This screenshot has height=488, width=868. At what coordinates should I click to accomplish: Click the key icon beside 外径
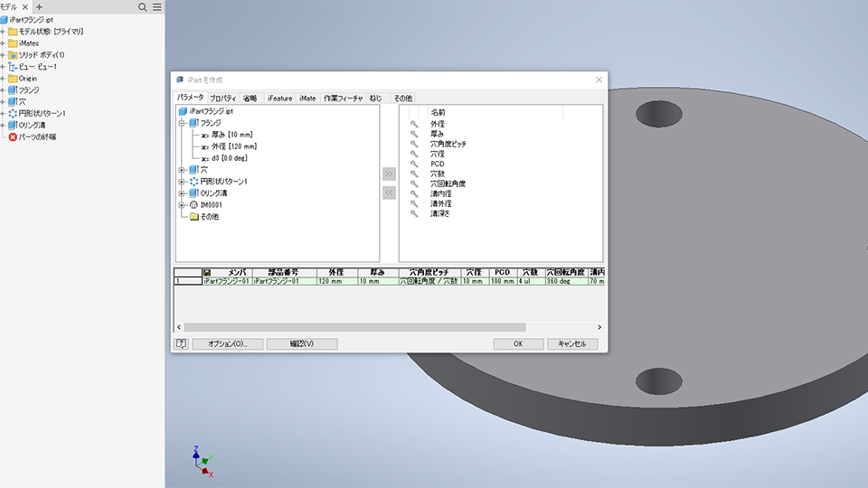(x=414, y=124)
